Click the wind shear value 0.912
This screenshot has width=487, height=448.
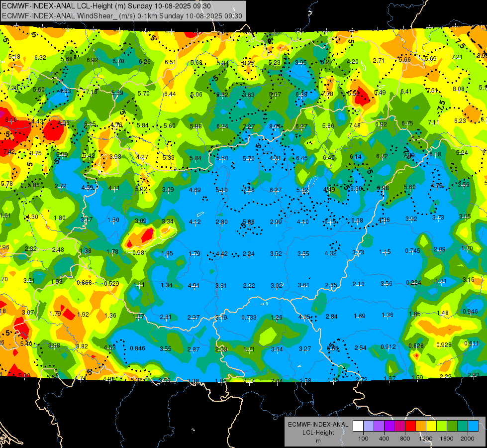click(x=388, y=346)
